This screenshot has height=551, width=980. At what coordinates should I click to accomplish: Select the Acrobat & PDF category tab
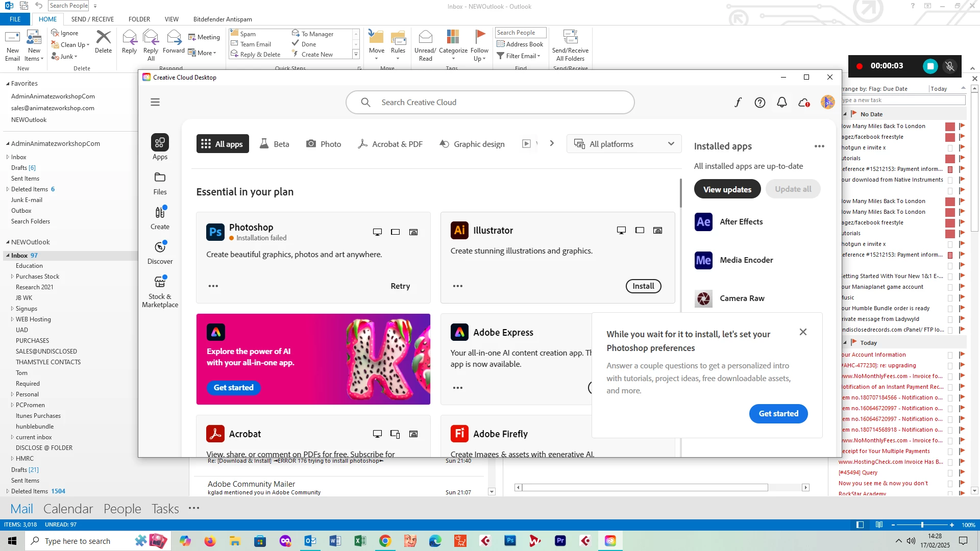pos(390,144)
